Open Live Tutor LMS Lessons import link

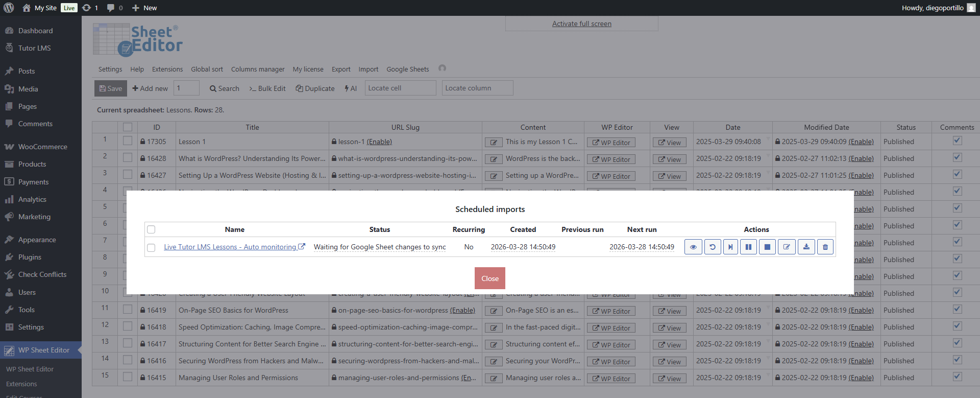coord(234,247)
